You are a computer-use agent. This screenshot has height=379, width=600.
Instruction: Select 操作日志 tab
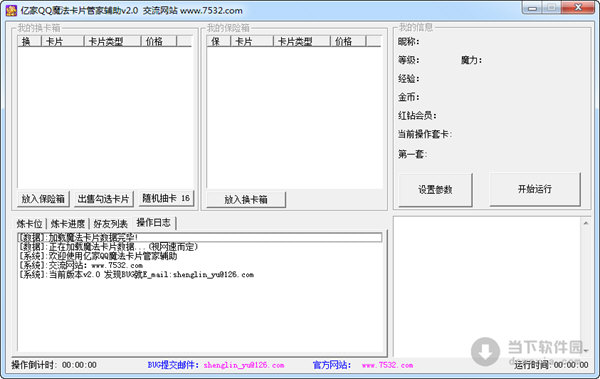coord(154,222)
